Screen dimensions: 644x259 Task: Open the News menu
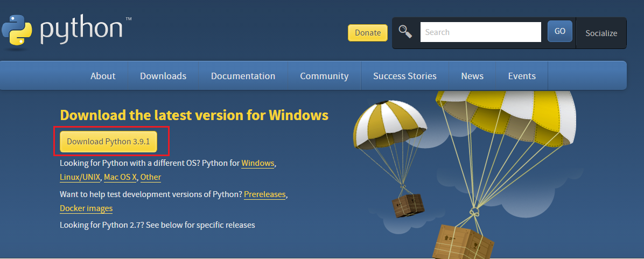click(x=472, y=76)
